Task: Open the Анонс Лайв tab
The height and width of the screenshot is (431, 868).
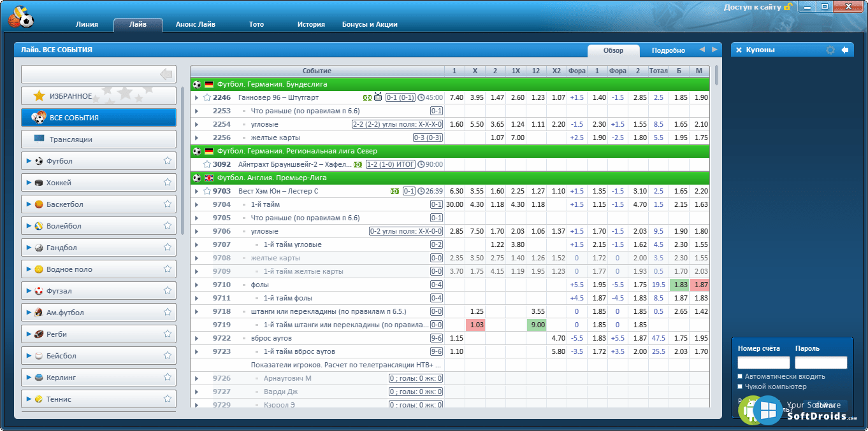Action: coord(196,24)
